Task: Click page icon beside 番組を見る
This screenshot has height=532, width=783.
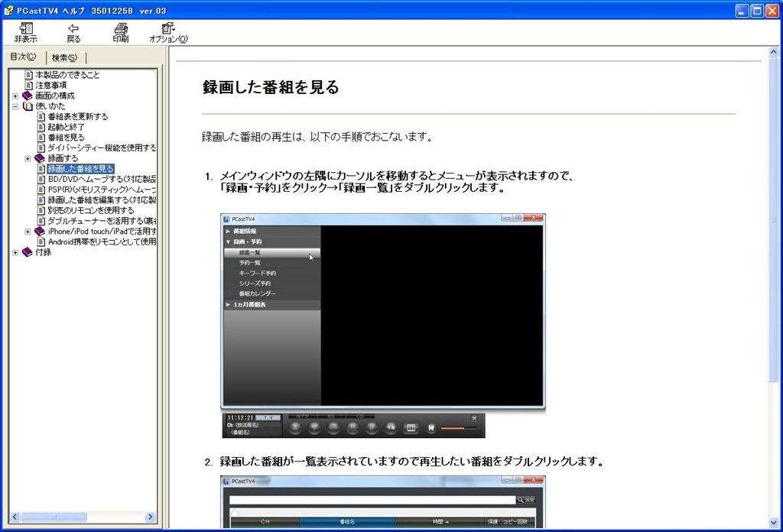Action: (41, 138)
